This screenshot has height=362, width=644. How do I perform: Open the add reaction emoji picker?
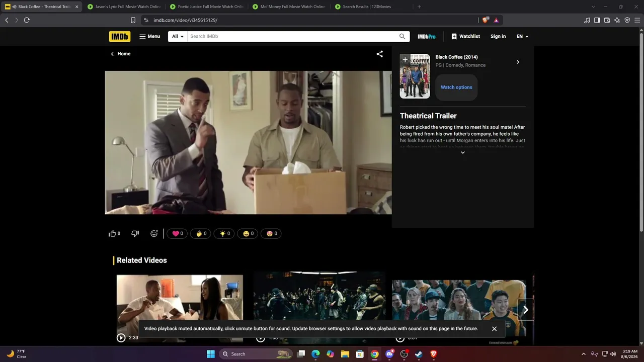click(x=154, y=233)
